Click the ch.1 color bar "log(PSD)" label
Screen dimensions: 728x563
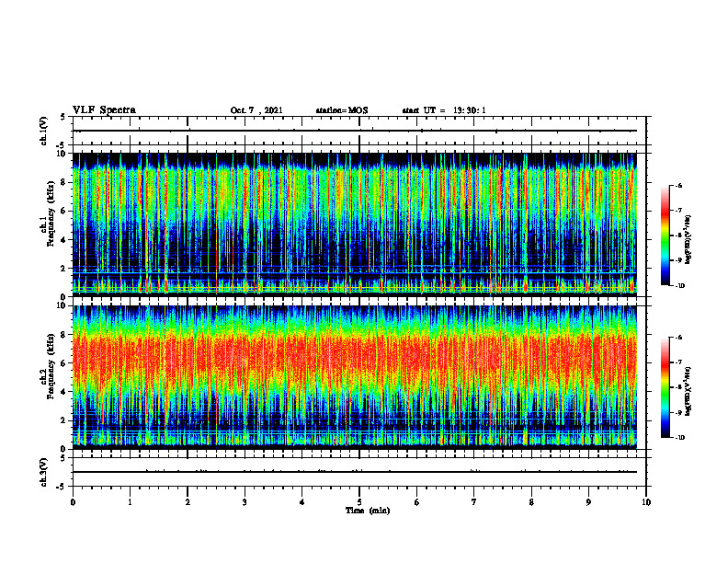coord(688,240)
